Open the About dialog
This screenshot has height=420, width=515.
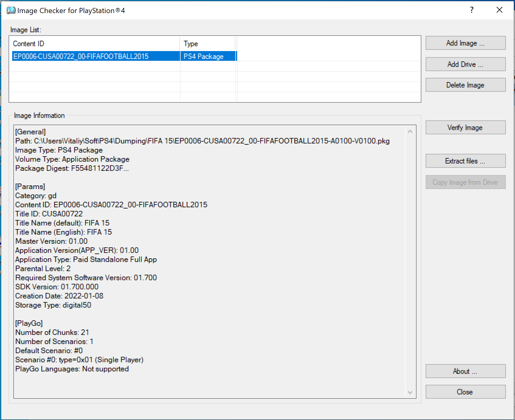click(465, 371)
